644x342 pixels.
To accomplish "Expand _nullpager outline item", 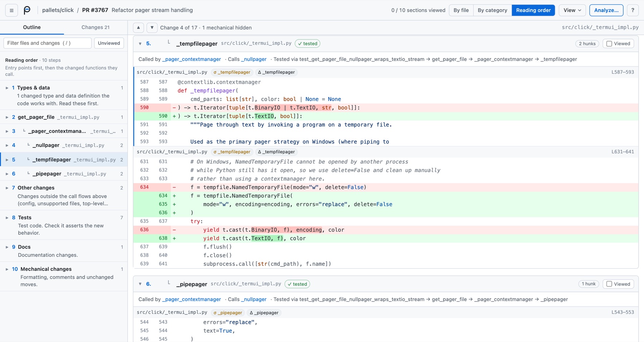I will [x=7, y=145].
